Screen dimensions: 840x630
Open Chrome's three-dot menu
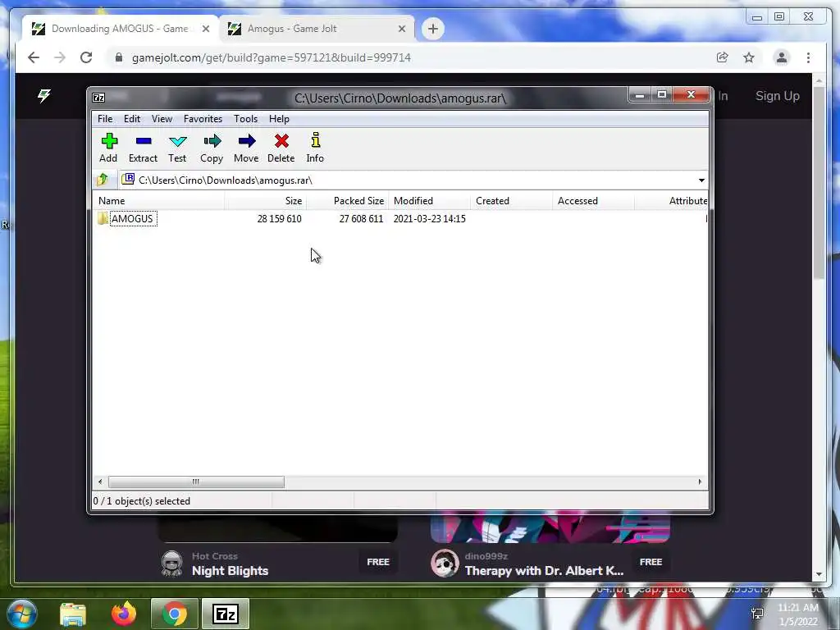[x=808, y=57]
